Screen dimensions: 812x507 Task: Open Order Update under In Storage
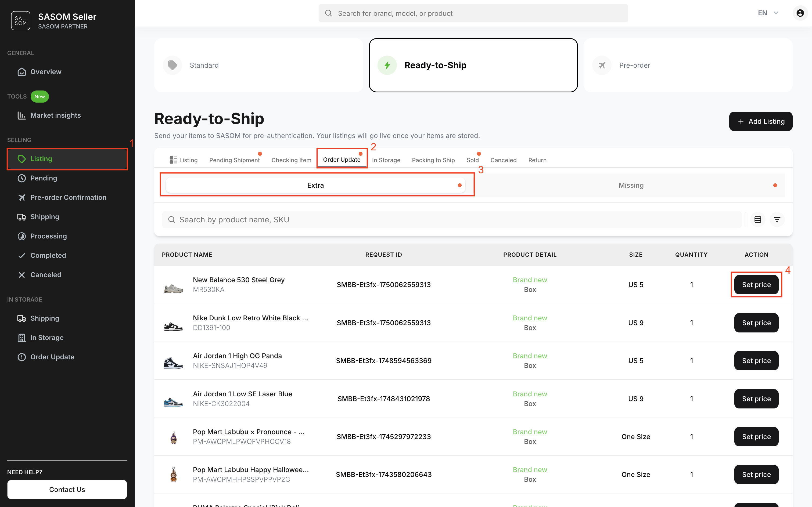click(52, 357)
